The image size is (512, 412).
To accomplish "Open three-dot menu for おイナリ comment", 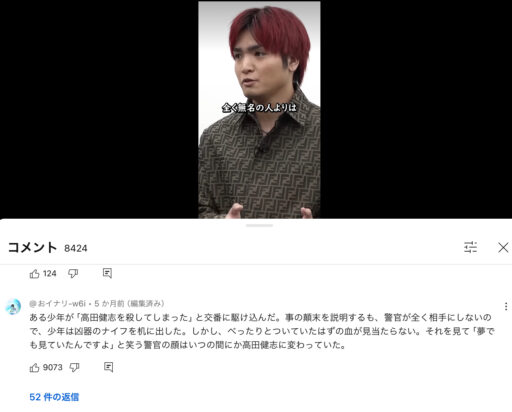I will point(506,306).
